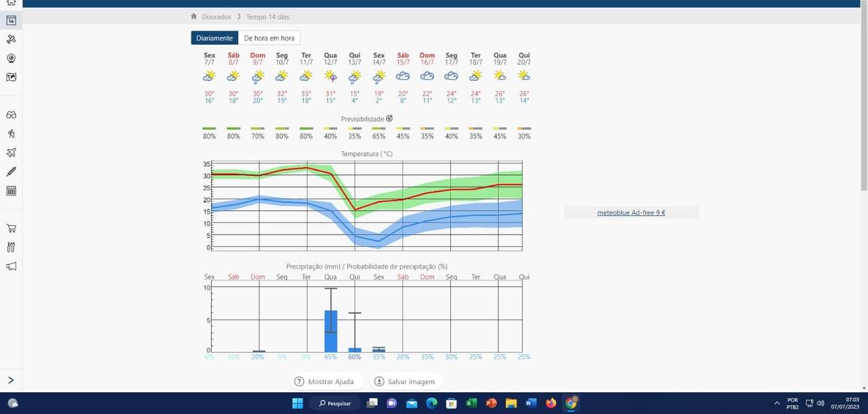Open the weather maps sidebar icon
The width and height of the screenshot is (868, 414).
click(x=11, y=77)
